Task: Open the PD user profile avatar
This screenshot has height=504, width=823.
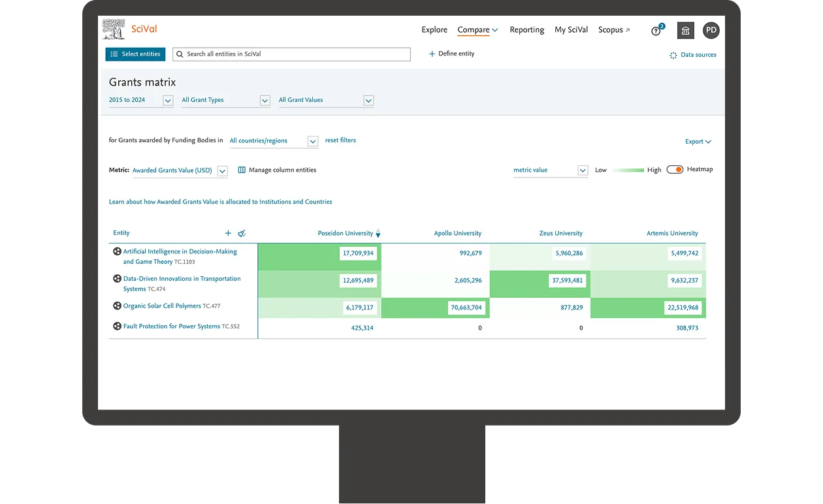Action: point(711,30)
